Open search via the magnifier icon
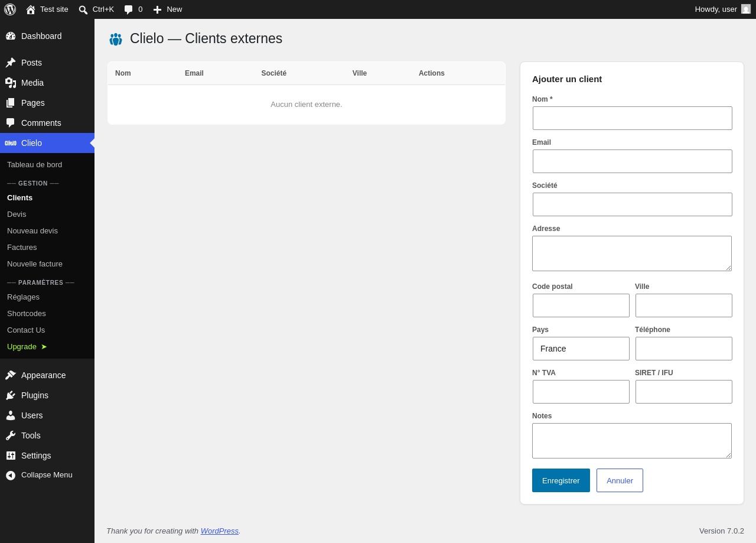This screenshot has height=543, width=756. 83,9
